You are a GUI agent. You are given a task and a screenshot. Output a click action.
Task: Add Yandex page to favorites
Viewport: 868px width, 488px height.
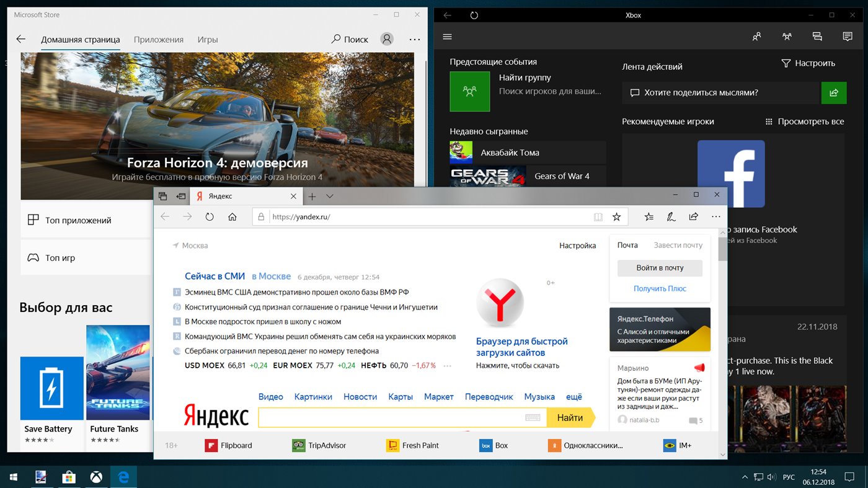[616, 217]
